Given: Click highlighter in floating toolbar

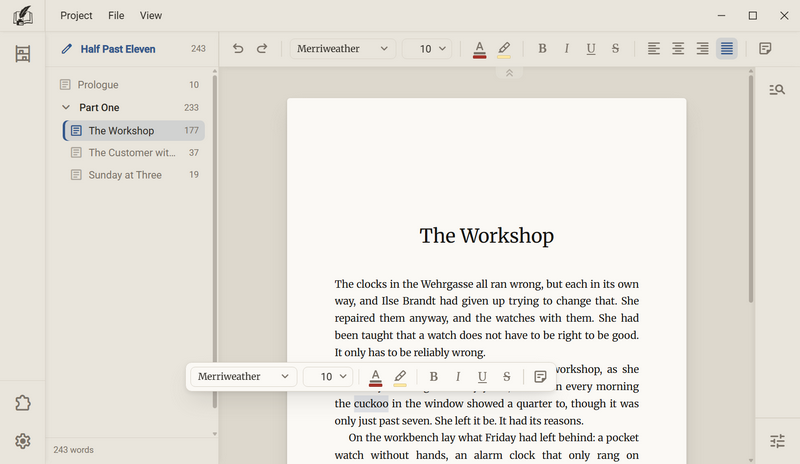Looking at the screenshot, I should coord(400,377).
